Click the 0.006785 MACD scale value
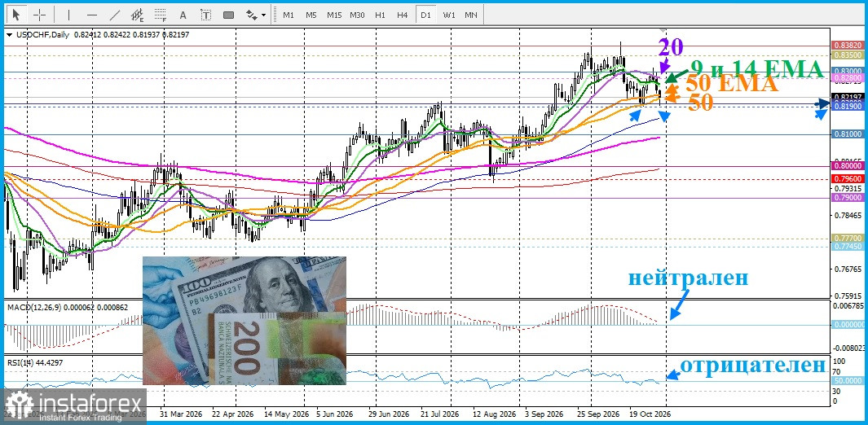The height and width of the screenshot is (425, 868). click(x=847, y=305)
